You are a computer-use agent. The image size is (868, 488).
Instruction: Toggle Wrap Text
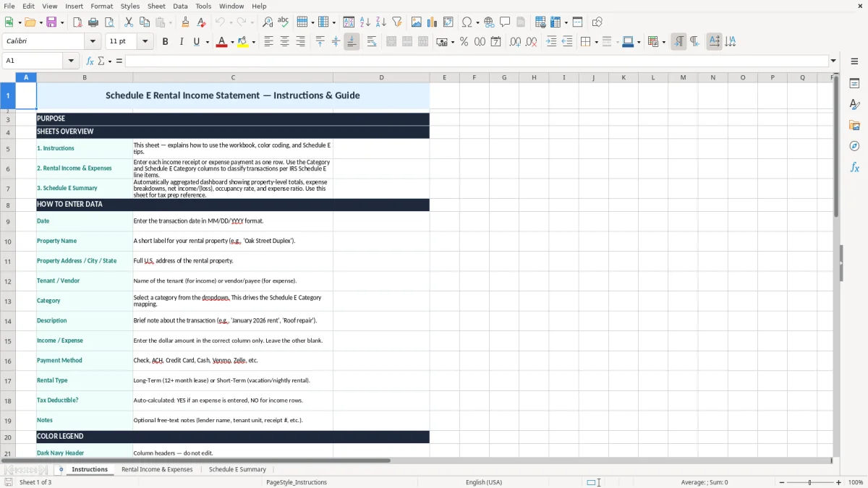[372, 42]
